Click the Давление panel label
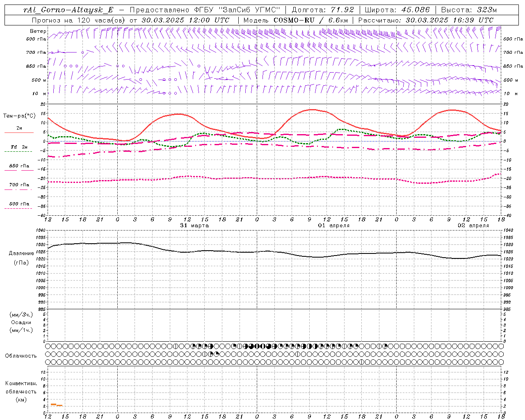The height and width of the screenshot is (420, 525). pyautogui.click(x=21, y=253)
